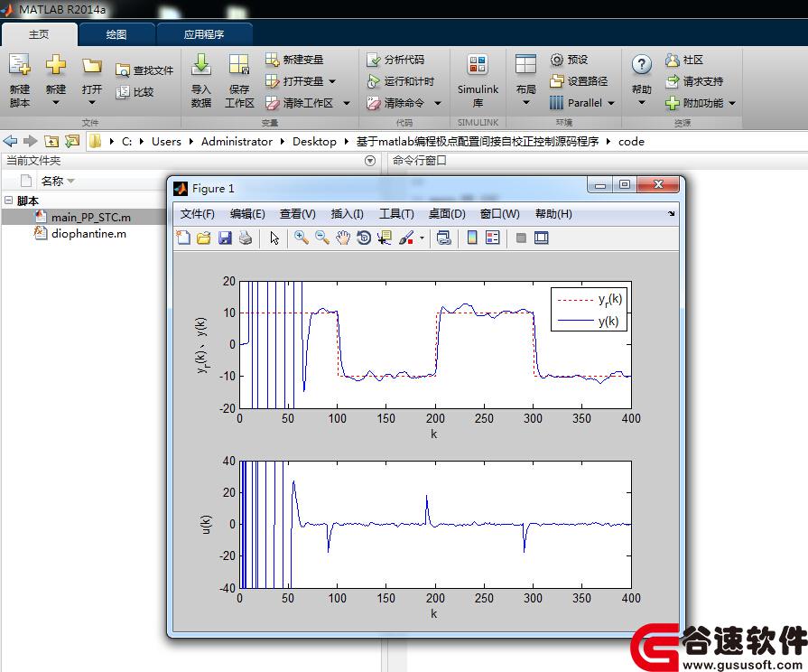Expand the 新建 (New) dropdown
Screen dimensions: 808x672
pos(56,103)
